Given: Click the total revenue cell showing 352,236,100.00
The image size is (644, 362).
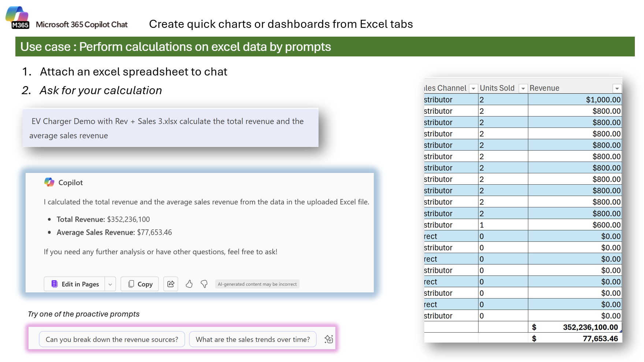Looking at the screenshot, I should 588,327.
